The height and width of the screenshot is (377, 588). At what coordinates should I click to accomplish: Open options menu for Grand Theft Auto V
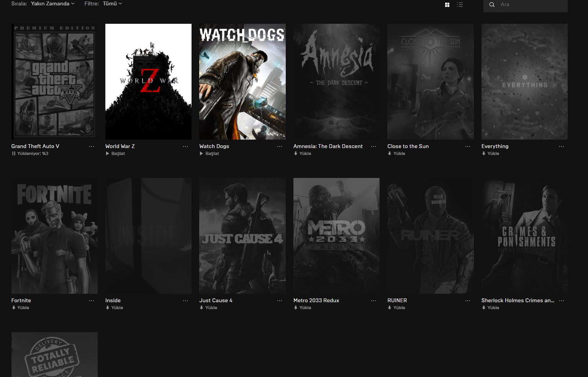[92, 147]
